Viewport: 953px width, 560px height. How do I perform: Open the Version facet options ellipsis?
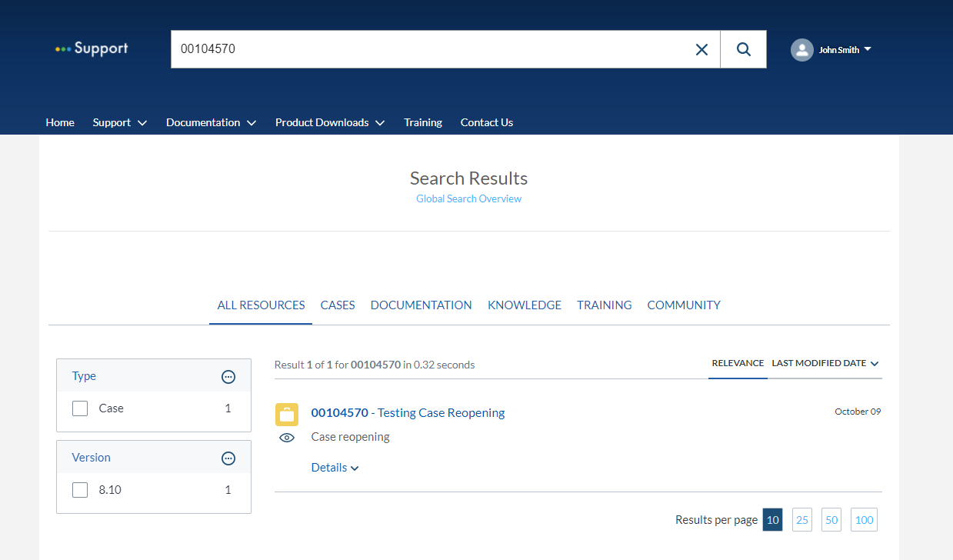(228, 458)
